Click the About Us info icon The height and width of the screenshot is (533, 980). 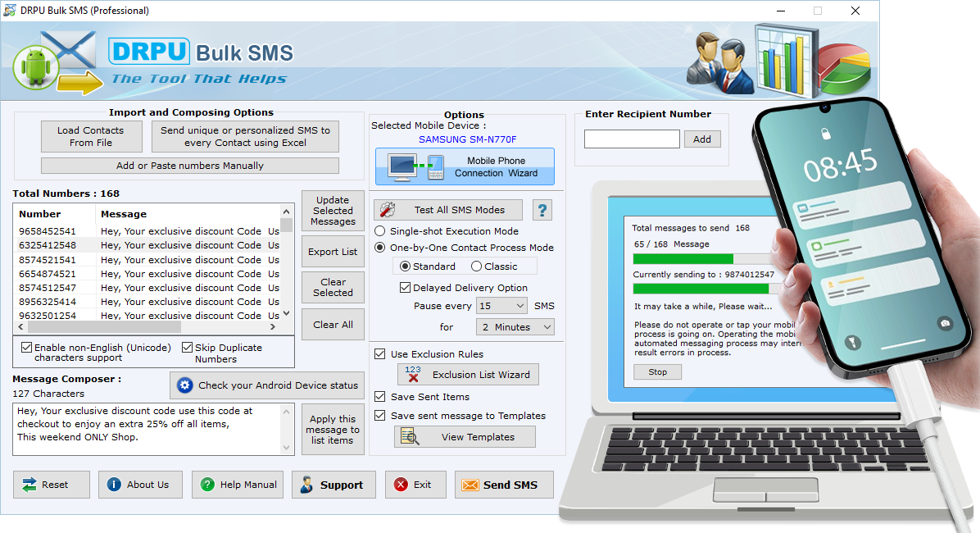click(114, 485)
